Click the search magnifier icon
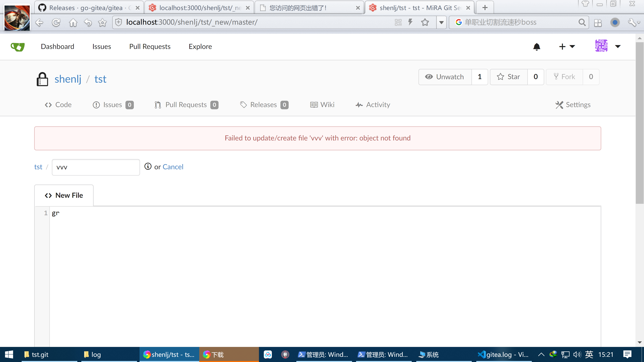The width and height of the screenshot is (644, 362). [x=582, y=22]
